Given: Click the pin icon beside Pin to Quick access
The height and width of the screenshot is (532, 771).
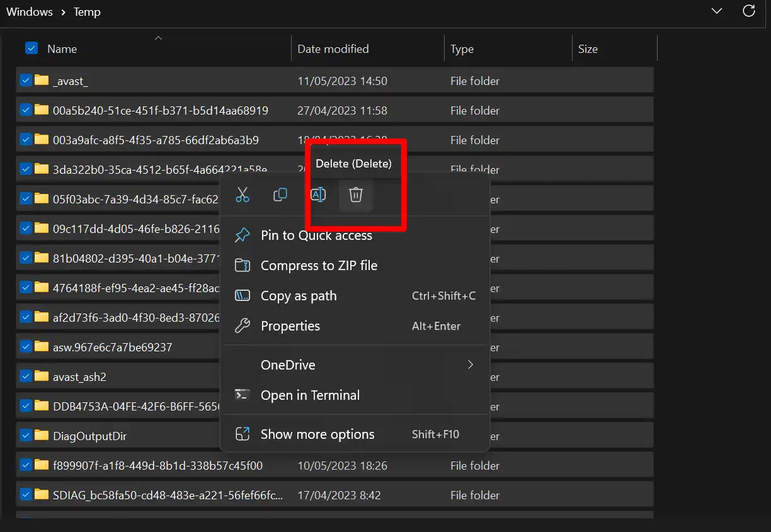Looking at the screenshot, I should pos(243,235).
